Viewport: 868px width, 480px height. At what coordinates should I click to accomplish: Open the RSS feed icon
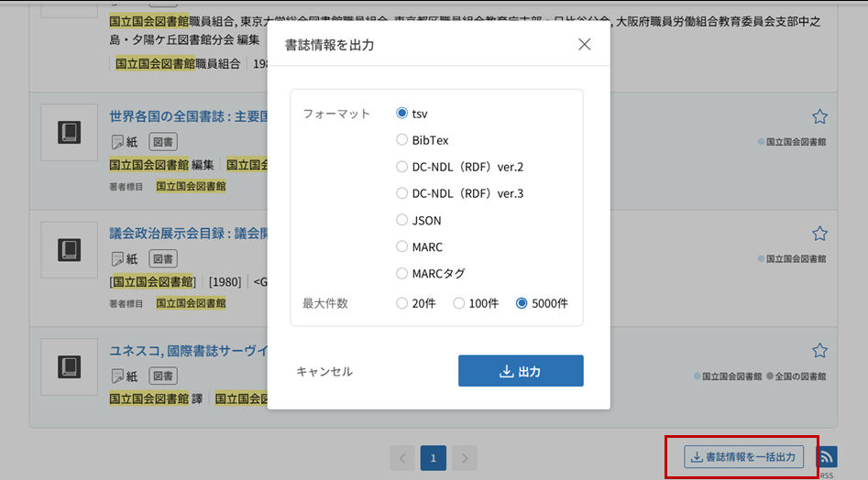pos(827,457)
